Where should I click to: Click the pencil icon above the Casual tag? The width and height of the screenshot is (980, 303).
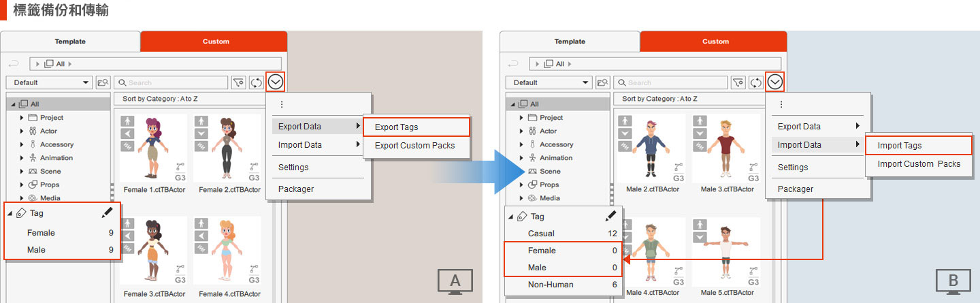(610, 217)
